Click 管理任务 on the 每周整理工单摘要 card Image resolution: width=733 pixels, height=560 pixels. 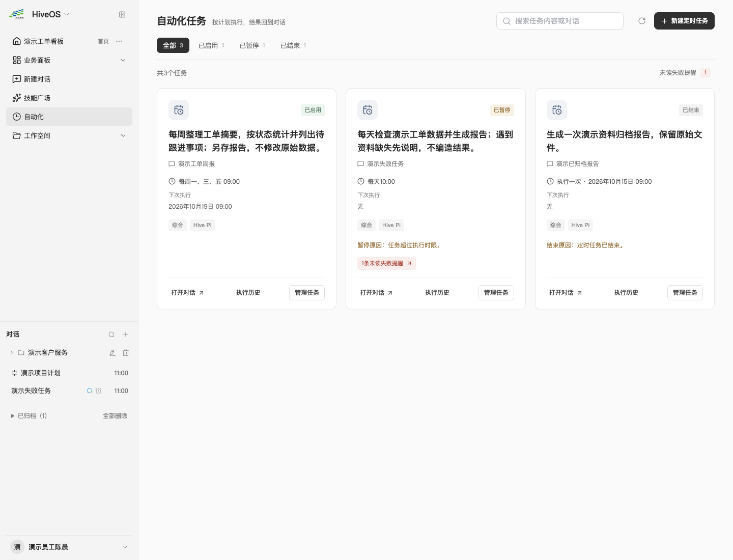coord(307,293)
